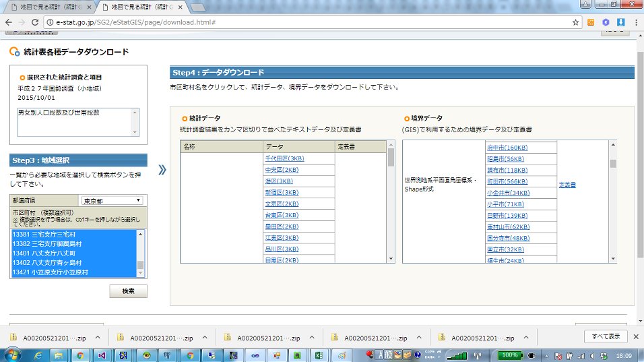The width and height of the screenshot is (644, 362).
Task: Expand options for the first downloaded zip file
Action: point(98,338)
